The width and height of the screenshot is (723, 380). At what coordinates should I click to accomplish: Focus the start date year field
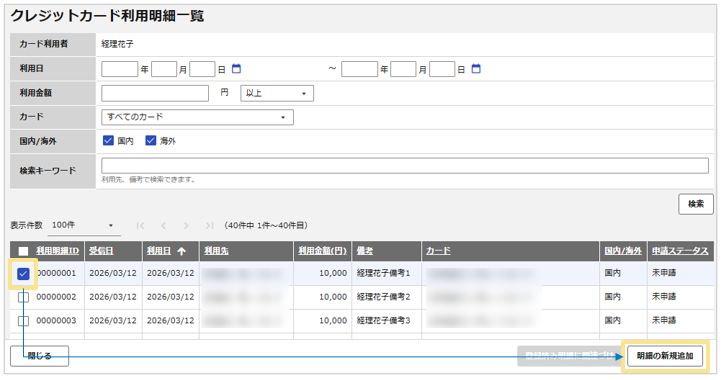119,69
